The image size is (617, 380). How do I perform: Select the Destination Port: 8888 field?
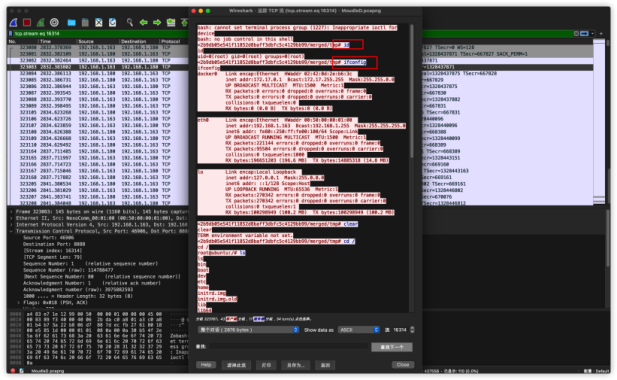pyautogui.click(x=54, y=244)
